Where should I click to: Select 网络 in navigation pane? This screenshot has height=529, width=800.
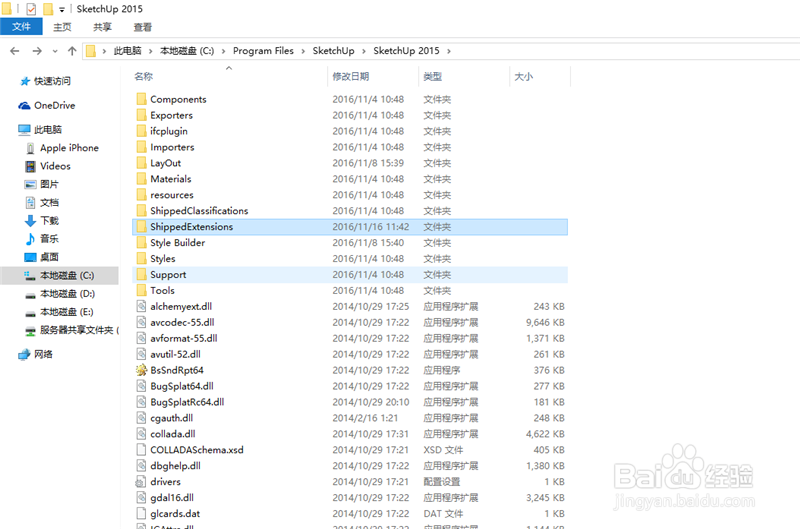pyautogui.click(x=36, y=354)
